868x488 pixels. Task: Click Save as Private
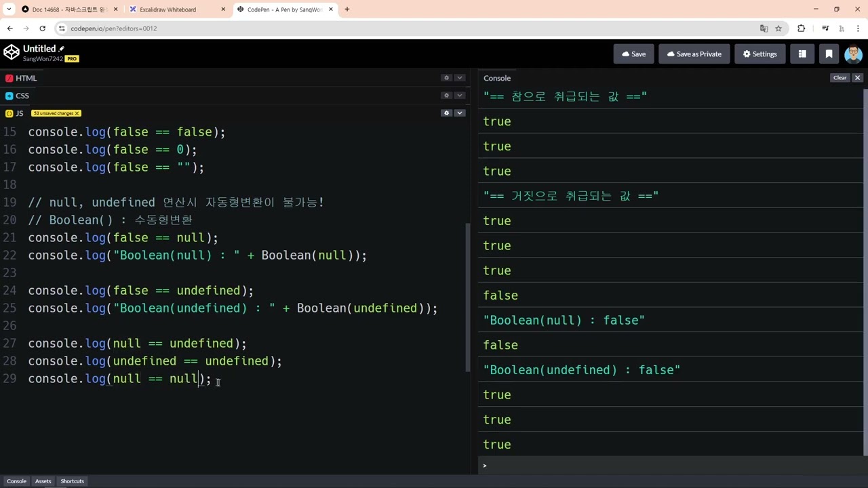(x=694, y=54)
